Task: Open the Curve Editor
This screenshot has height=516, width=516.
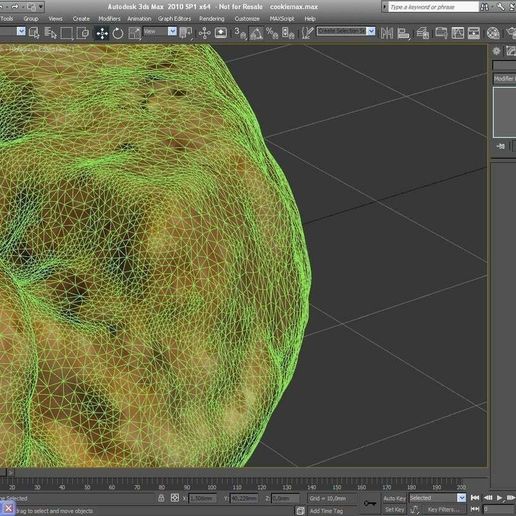Action: pyautogui.click(x=457, y=33)
